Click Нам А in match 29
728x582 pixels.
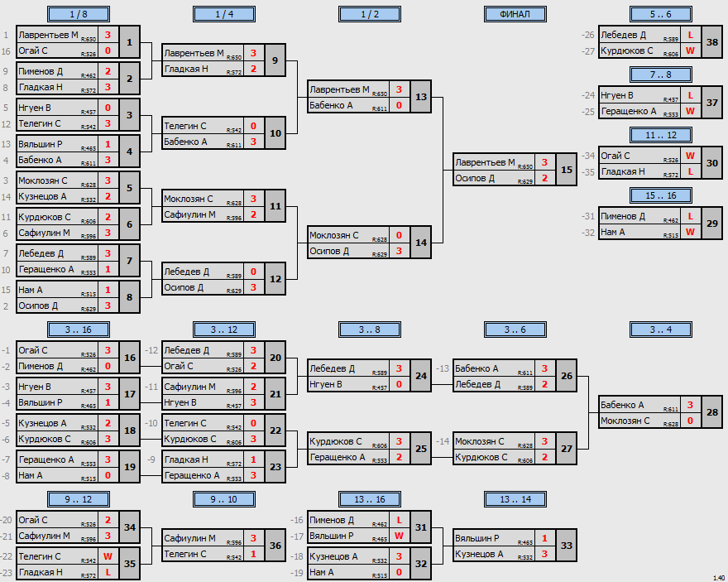(613, 233)
